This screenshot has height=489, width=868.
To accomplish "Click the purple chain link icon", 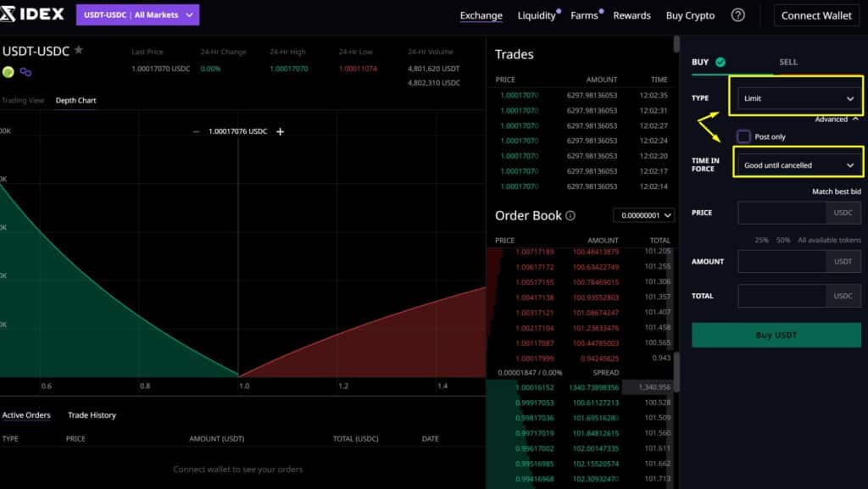I will click(x=25, y=72).
